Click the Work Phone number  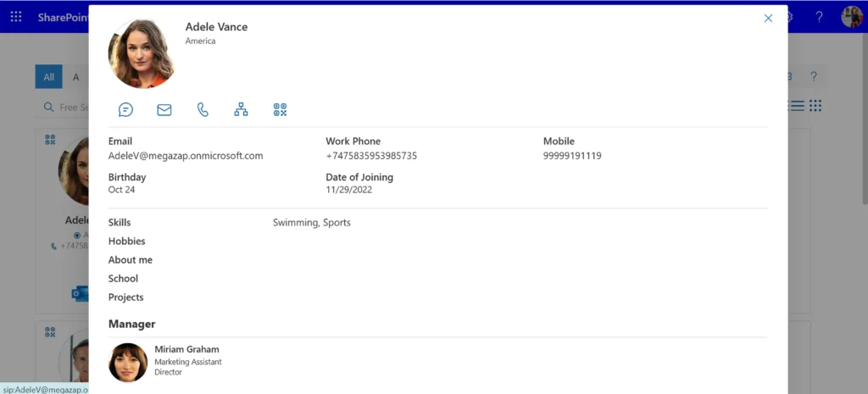pyautogui.click(x=371, y=156)
